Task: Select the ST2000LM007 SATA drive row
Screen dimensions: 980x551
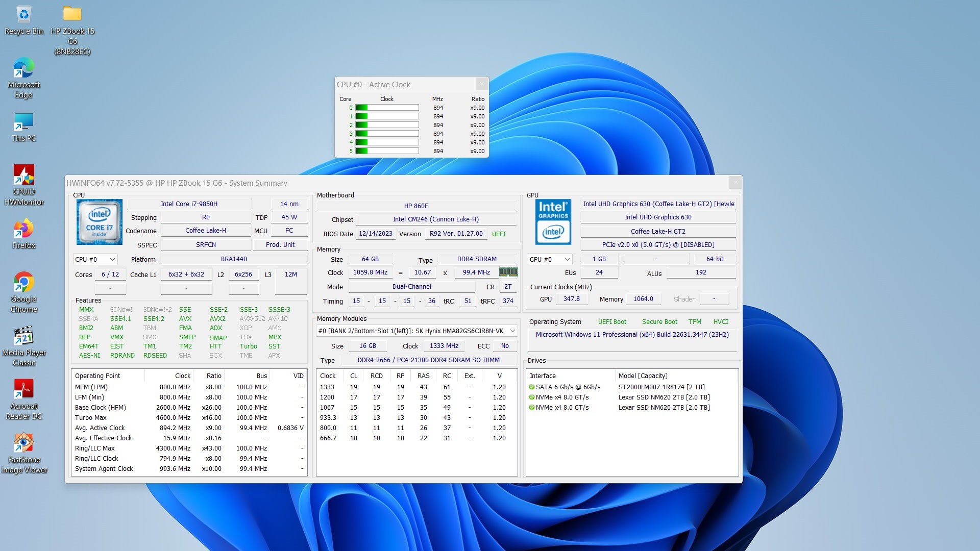Action: click(x=632, y=387)
